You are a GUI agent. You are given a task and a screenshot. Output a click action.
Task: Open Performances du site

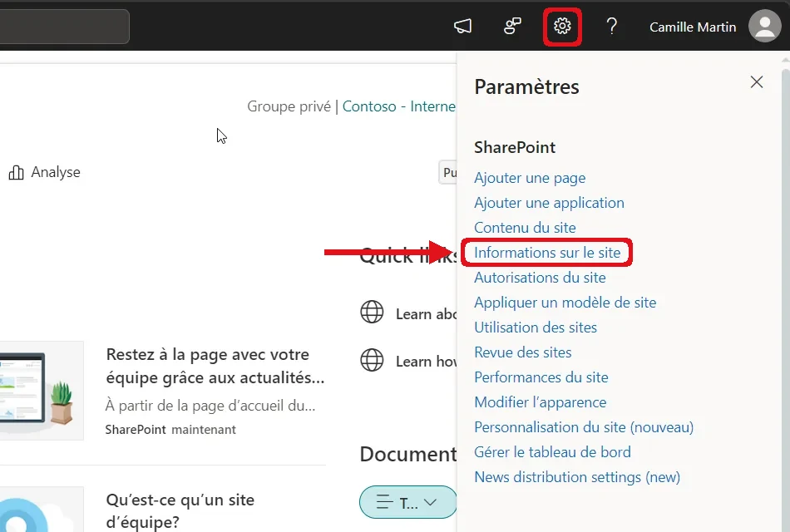point(541,377)
